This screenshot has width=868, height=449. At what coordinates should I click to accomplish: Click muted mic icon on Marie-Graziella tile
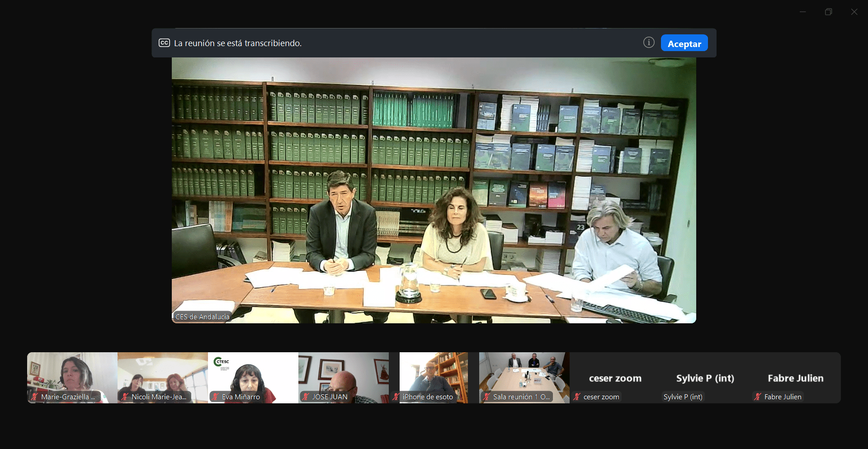pyautogui.click(x=34, y=397)
